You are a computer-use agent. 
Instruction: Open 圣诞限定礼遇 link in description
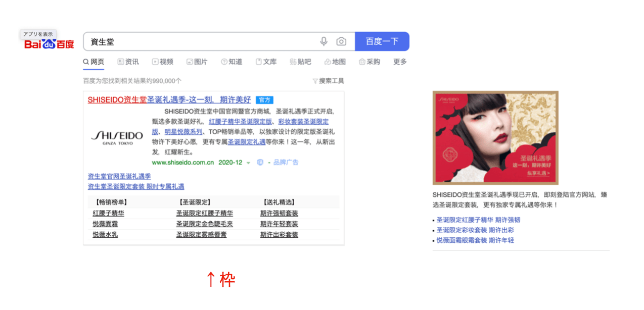click(x=247, y=142)
